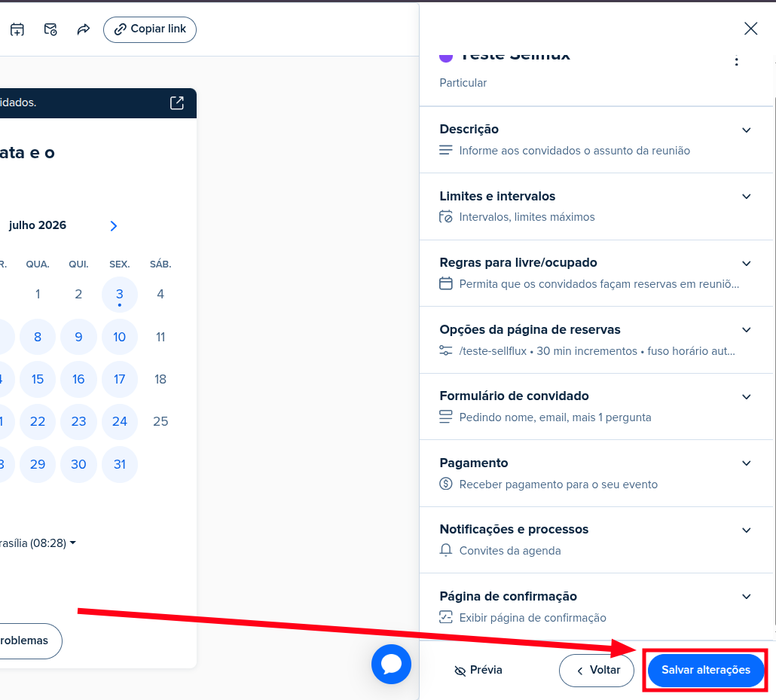Viewport: 776px width, 700px height.
Task: Click the Copiar link button
Action: coord(150,29)
